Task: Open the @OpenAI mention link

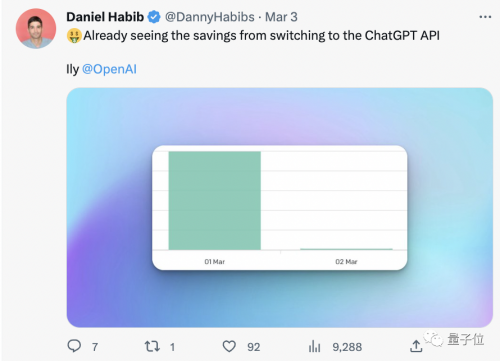Action: tap(109, 69)
